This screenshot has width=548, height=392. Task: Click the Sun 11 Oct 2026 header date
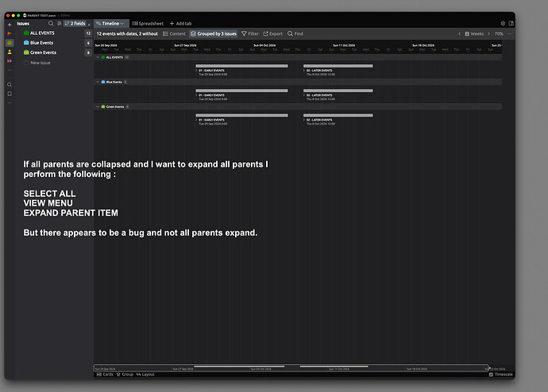point(344,45)
